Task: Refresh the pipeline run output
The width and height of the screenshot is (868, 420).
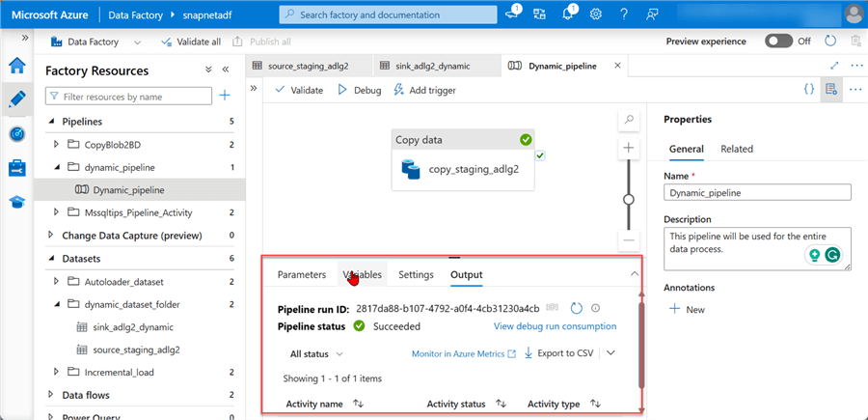Action: tap(577, 308)
